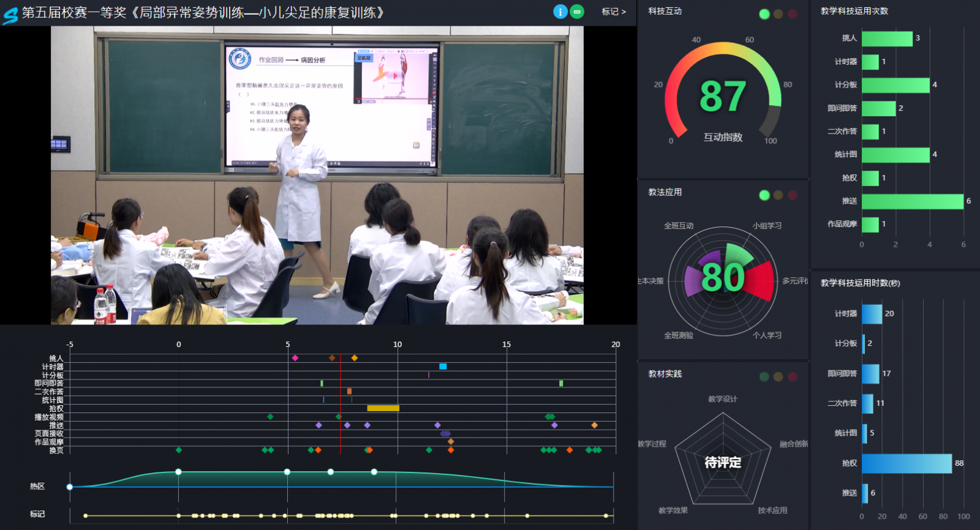980x530 pixels.
Task: Click the classroom video to play
Action: click(x=317, y=175)
